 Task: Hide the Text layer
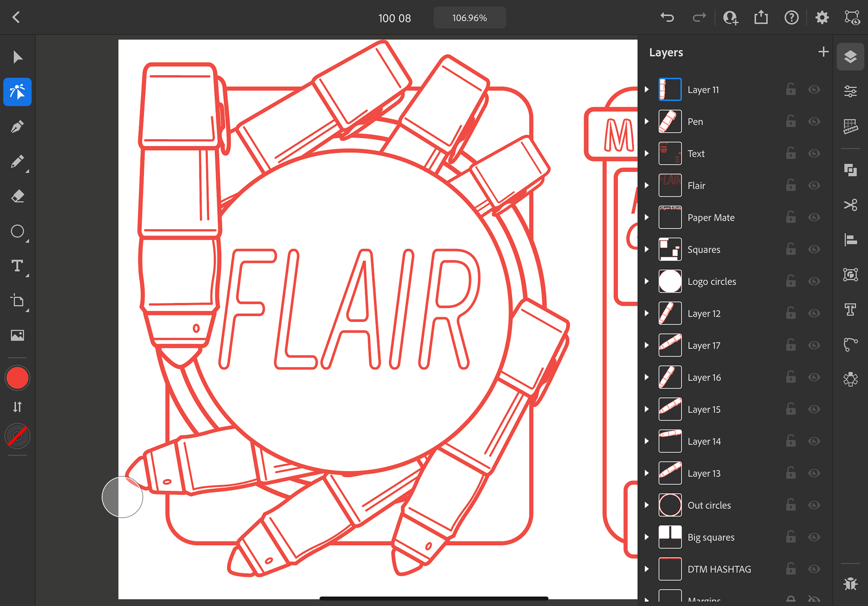[x=814, y=154]
